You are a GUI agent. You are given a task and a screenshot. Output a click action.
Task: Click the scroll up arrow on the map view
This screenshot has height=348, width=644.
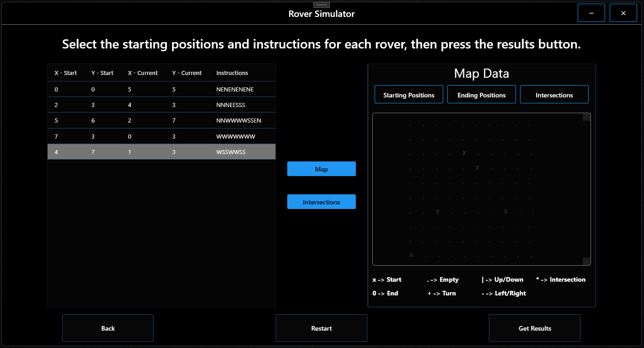586,117
